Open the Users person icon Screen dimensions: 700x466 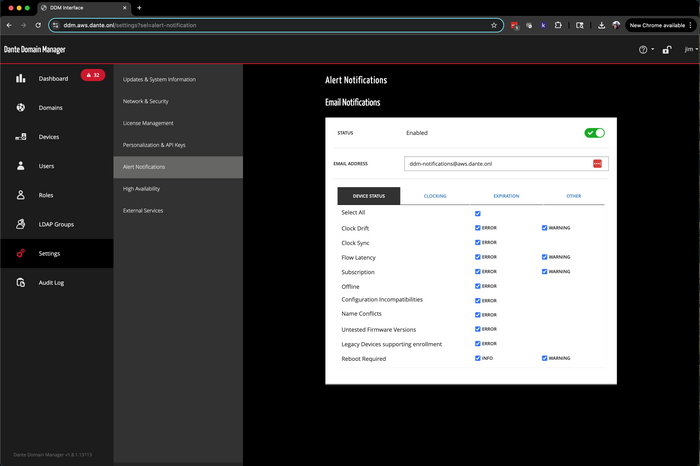[x=21, y=166]
